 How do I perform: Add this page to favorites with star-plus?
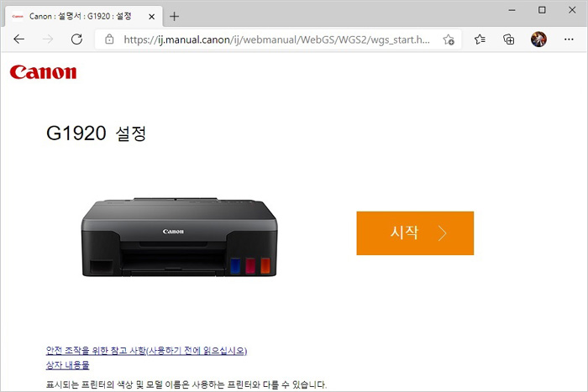[449, 39]
